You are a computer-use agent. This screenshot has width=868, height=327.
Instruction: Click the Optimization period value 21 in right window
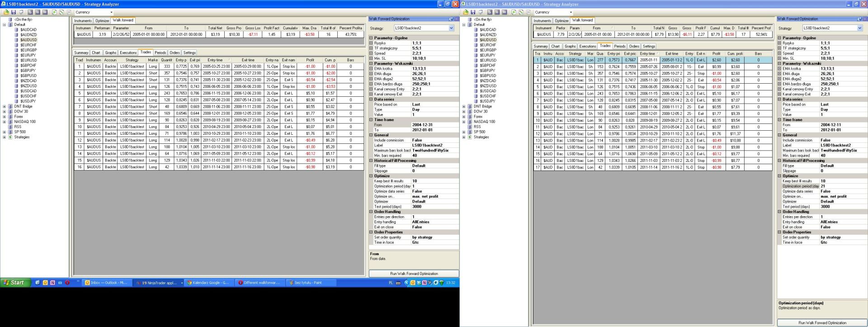843,186
